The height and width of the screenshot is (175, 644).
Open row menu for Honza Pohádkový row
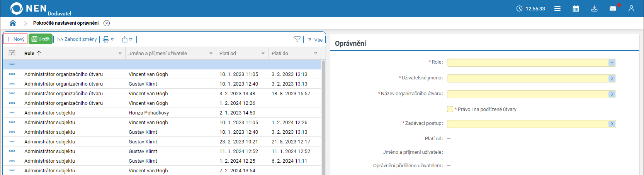pos(12,113)
